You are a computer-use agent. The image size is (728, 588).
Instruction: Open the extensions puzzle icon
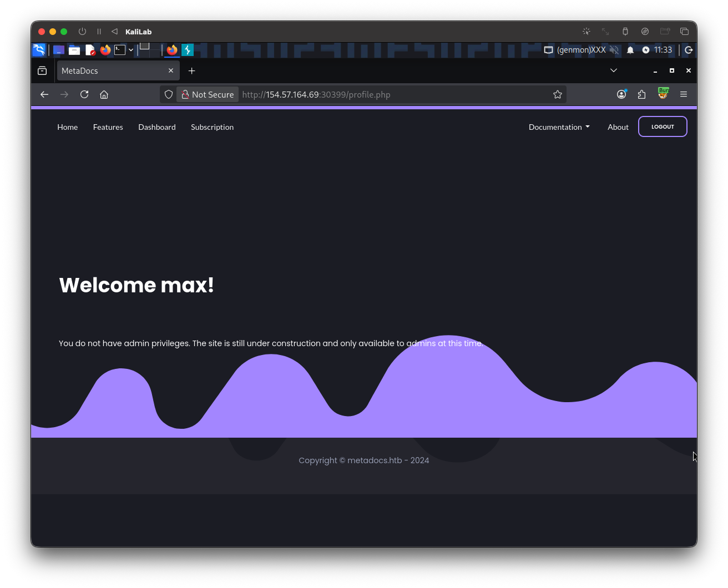coord(642,94)
